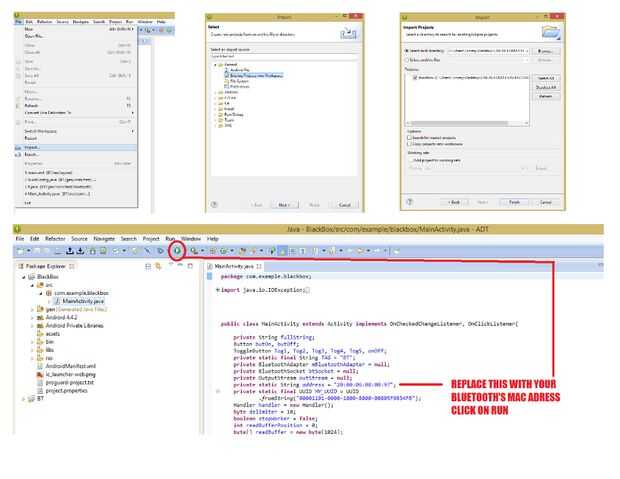
Task: Click the green Run button in the toolbar
Action: pyautogui.click(x=178, y=250)
